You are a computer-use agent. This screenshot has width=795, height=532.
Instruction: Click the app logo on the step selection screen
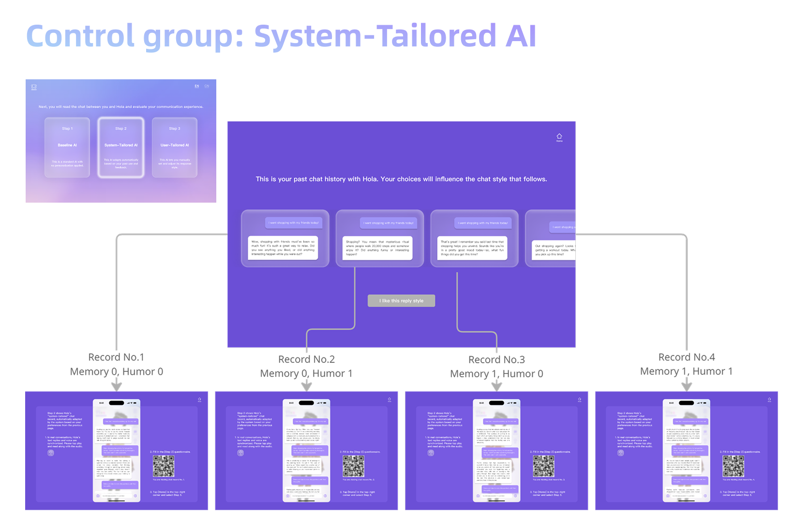[x=34, y=87]
